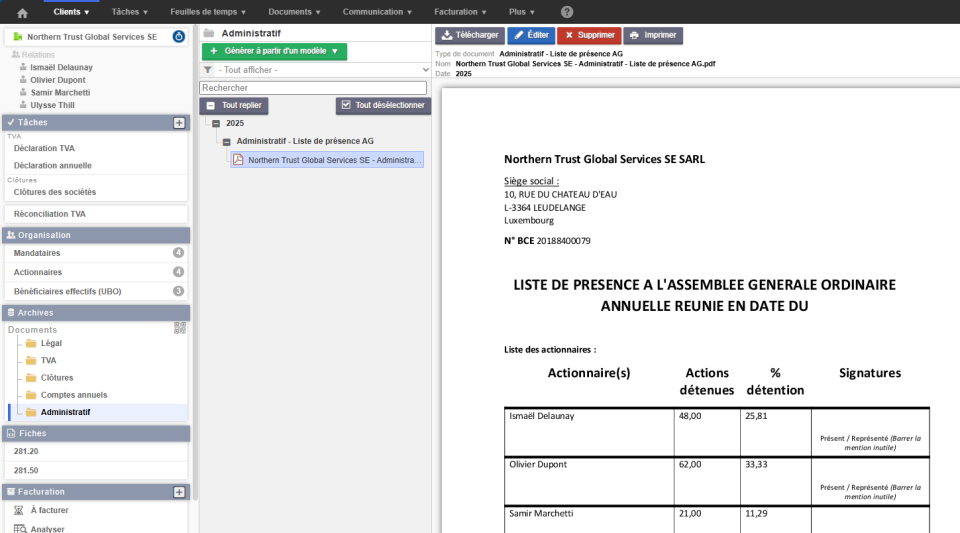Open the Clôtures folder icon
This screenshot has height=533, width=960.
point(31,378)
